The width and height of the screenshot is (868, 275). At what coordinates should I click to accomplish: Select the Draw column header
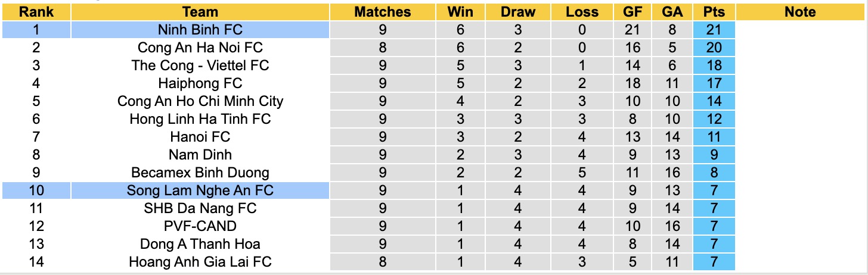(x=518, y=12)
